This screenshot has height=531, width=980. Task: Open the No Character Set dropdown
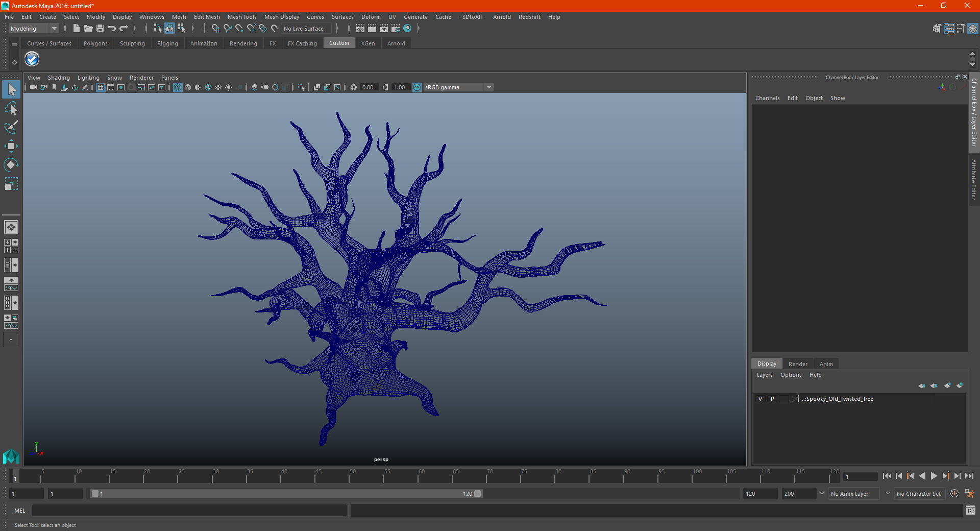point(919,494)
